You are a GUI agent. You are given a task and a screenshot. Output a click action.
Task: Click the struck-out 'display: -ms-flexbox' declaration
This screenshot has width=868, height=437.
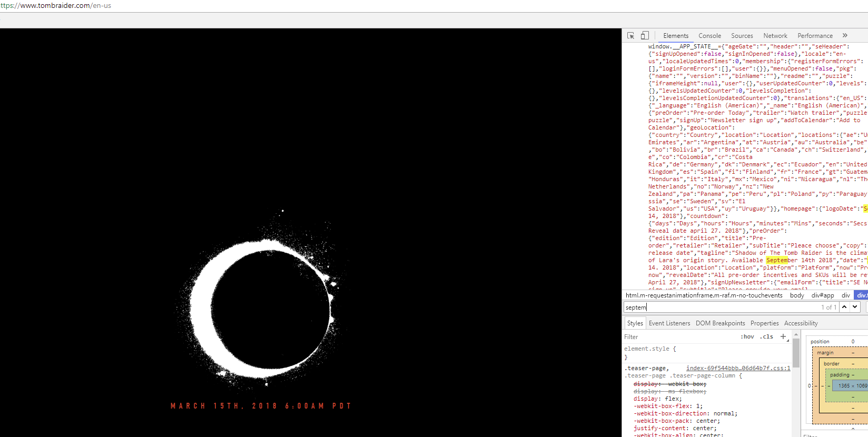669,391
